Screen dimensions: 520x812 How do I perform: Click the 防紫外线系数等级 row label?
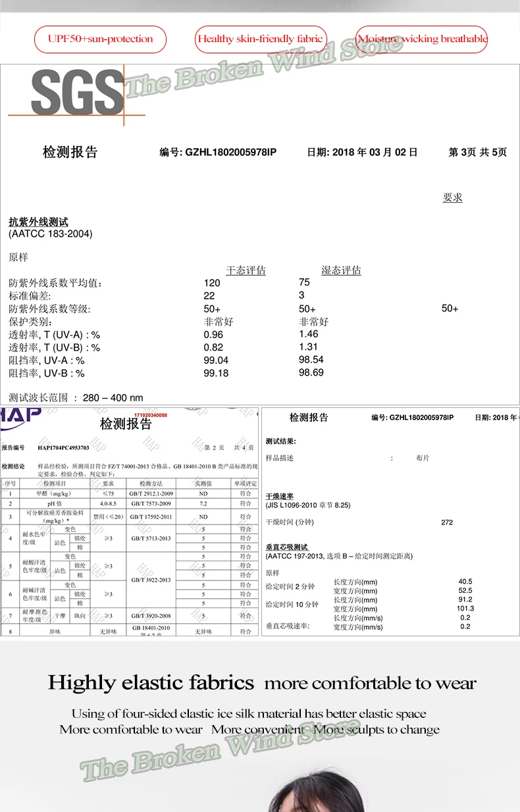point(49,309)
